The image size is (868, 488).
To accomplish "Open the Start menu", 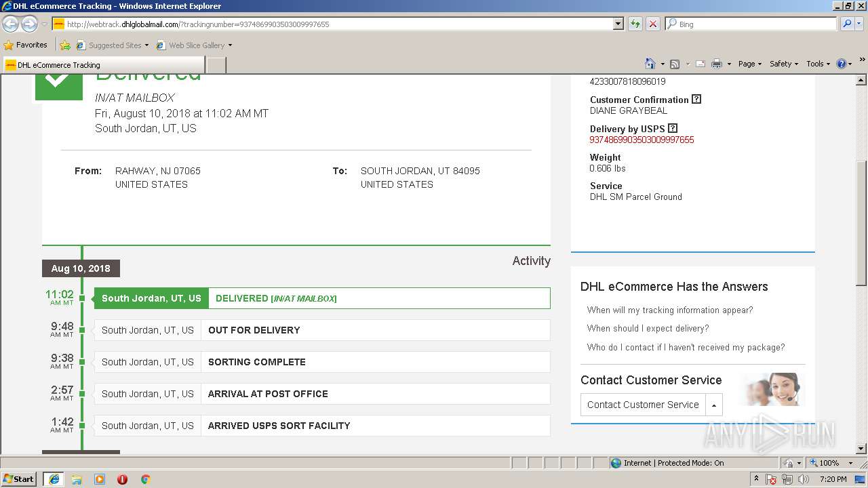I will (x=18, y=479).
